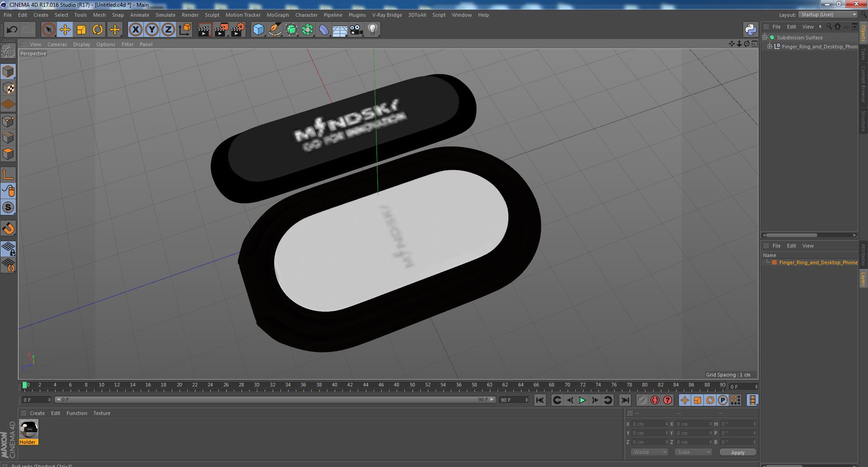Open the World coordinate dropdown
The height and width of the screenshot is (467, 868).
click(x=649, y=452)
